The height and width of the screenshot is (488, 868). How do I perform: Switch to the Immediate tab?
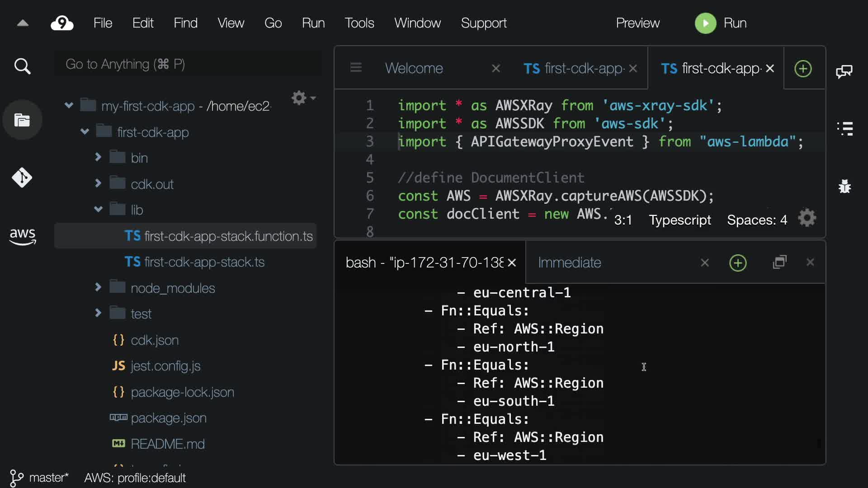(570, 263)
